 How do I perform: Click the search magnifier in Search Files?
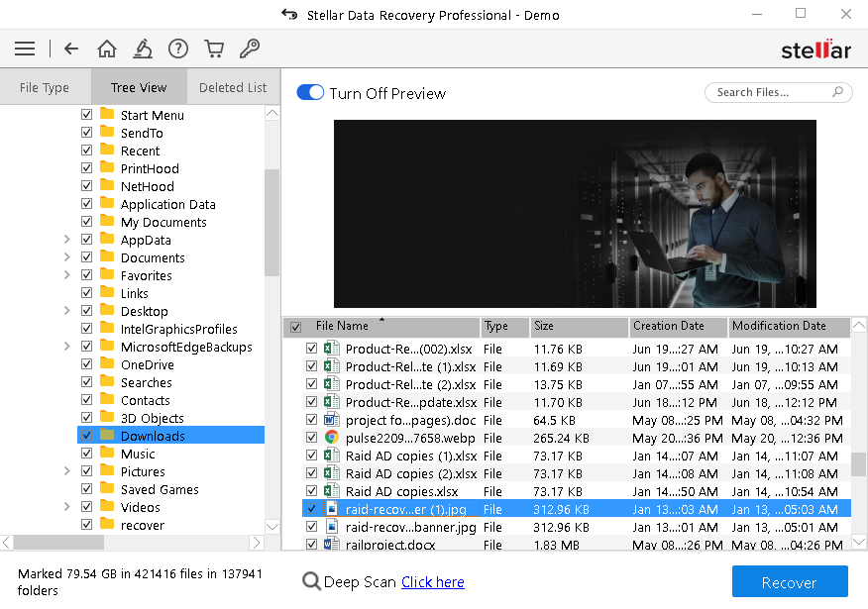point(837,92)
